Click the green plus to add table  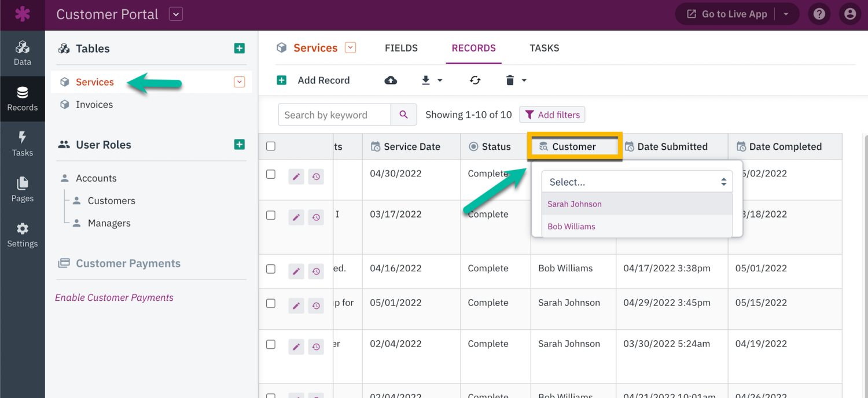pos(239,49)
